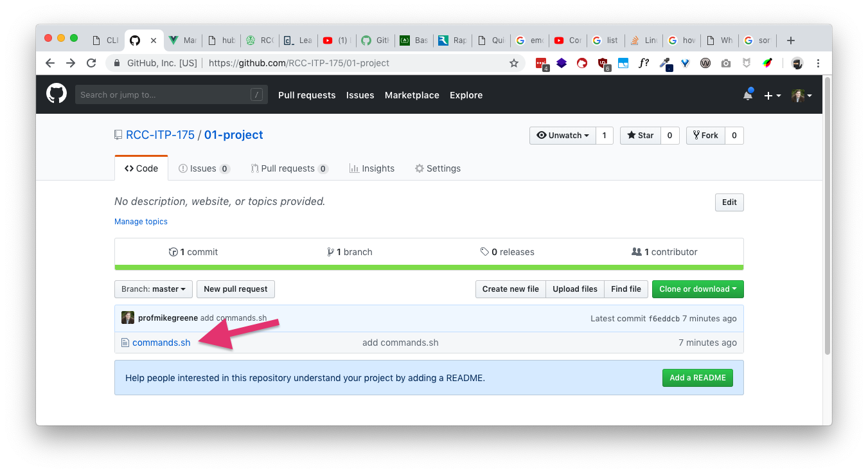Click the RCC-ITP-175 organization link
Screen dimensions: 868x473
[160, 135]
